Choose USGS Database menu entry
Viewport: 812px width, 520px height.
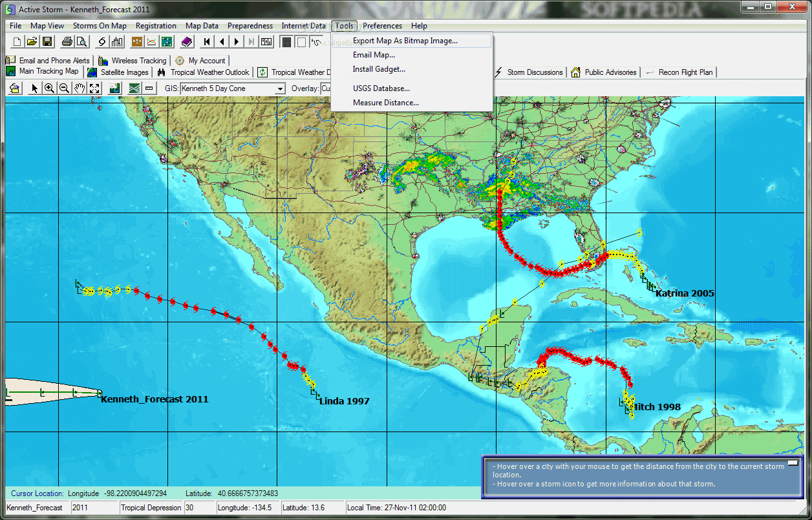click(x=411, y=88)
